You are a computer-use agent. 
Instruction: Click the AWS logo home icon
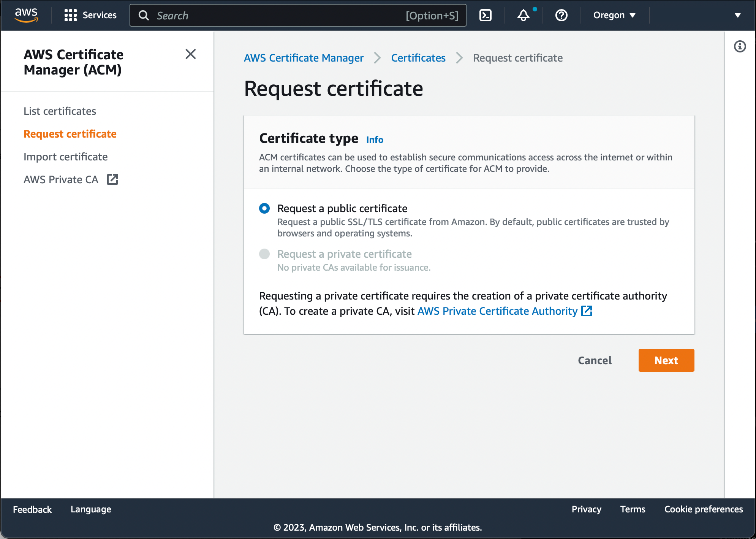[x=26, y=15]
